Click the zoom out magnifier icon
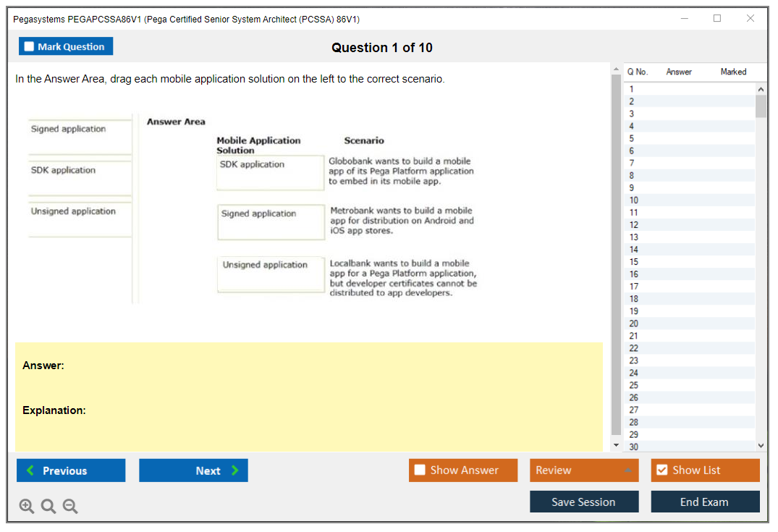778x532 pixels. point(70,507)
